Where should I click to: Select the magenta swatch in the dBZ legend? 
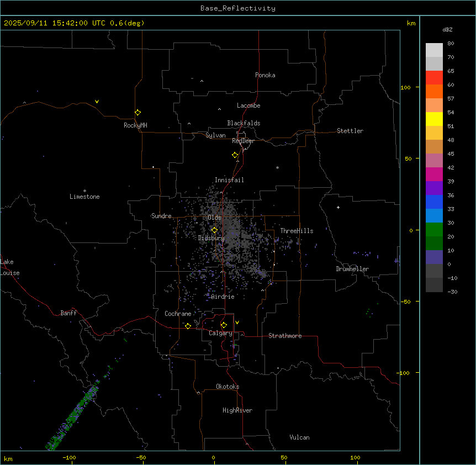[x=434, y=174]
